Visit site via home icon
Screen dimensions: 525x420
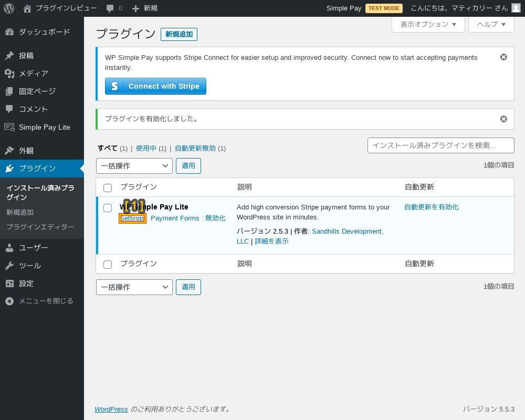27,8
